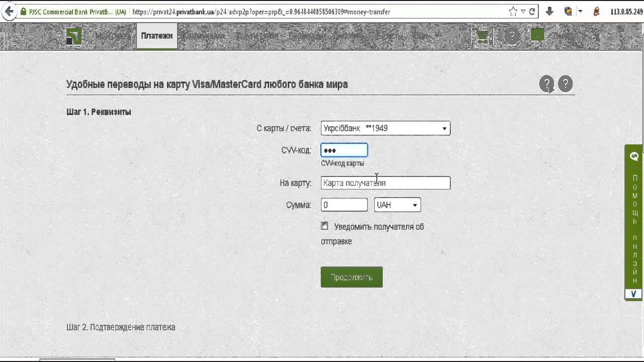Open the shopping cart icon in navigation

(482, 36)
